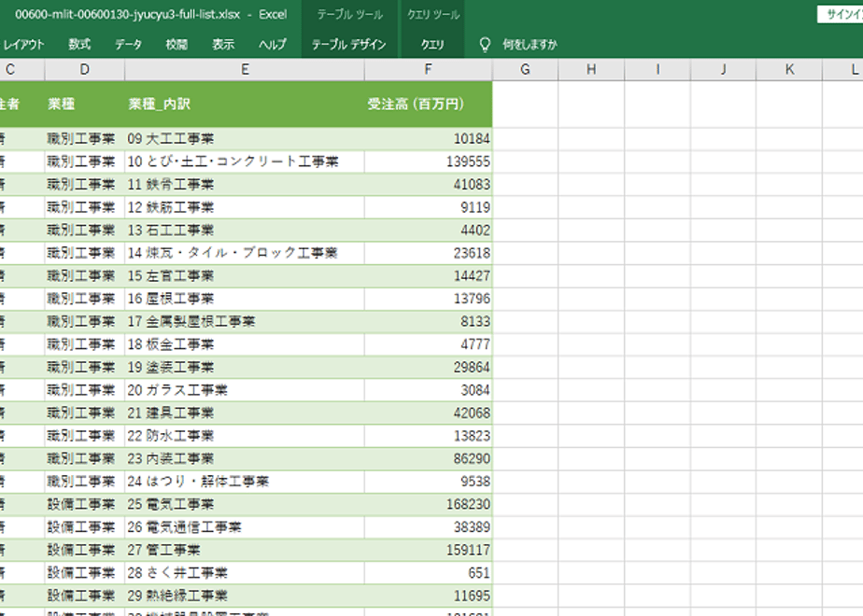Image resolution: width=863 pixels, height=616 pixels.
Task: Select the cell 14 煉瓦・タイル・ブロック工事業
Action: point(245,253)
